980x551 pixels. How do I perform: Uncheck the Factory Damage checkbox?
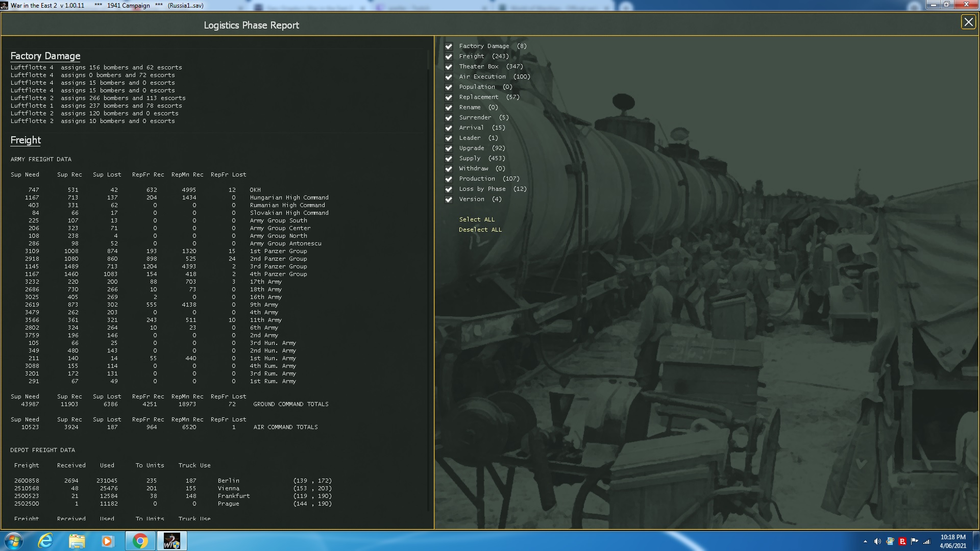449,46
